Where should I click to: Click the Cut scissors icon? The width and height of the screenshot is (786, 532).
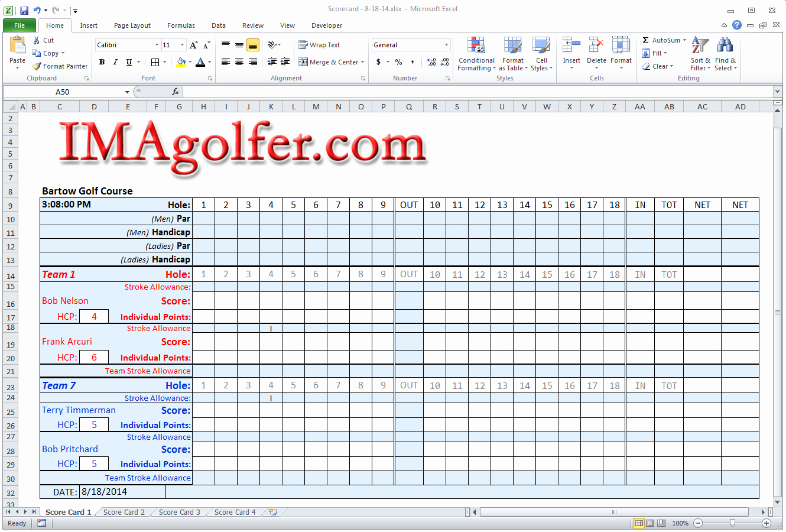(37, 40)
